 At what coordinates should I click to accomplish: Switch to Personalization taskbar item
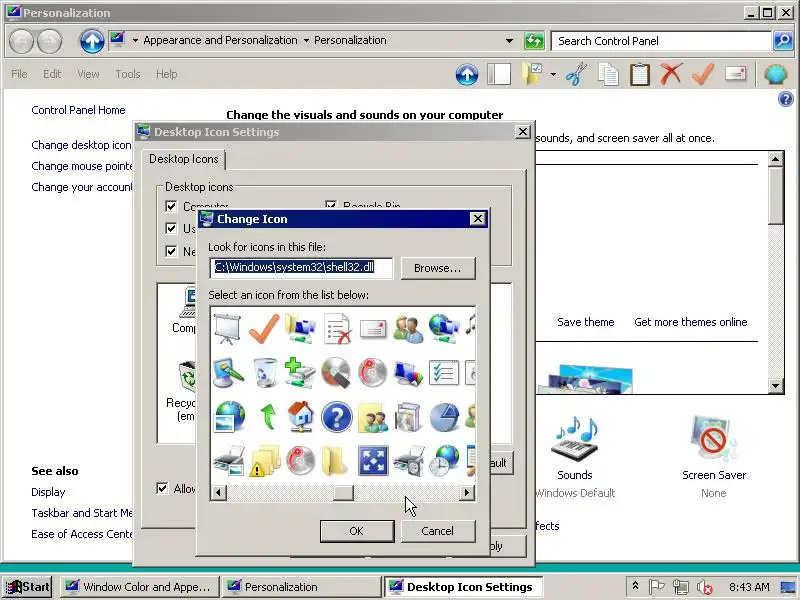(302, 587)
